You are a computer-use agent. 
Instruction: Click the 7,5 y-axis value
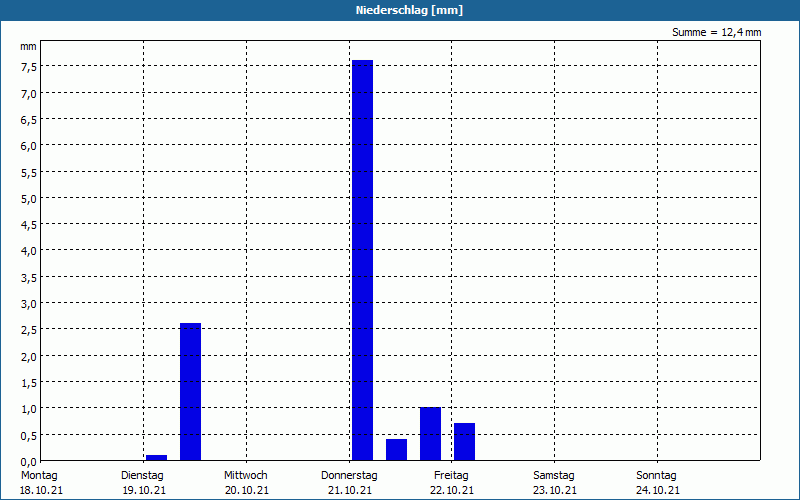[x=29, y=67]
